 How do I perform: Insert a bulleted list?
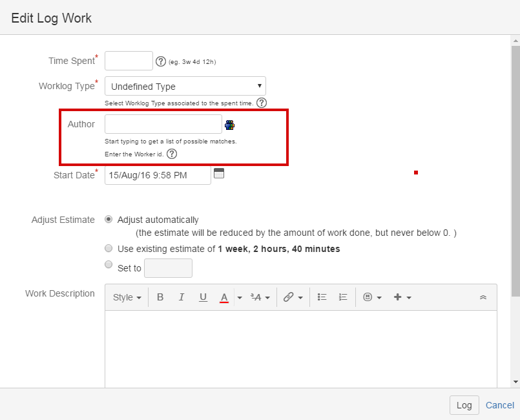[x=322, y=297]
